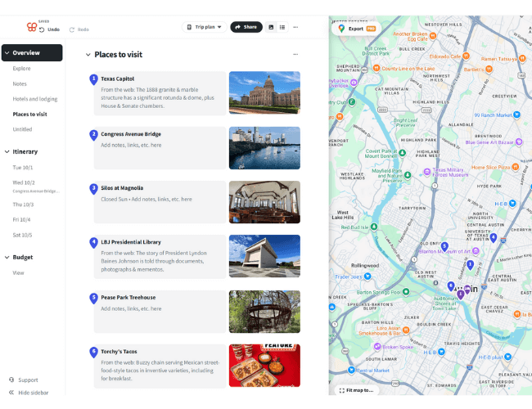Select Wed 10/3 in the itinerary
Image resolution: width=532 pixels, height=409 pixels.
[x=23, y=182]
